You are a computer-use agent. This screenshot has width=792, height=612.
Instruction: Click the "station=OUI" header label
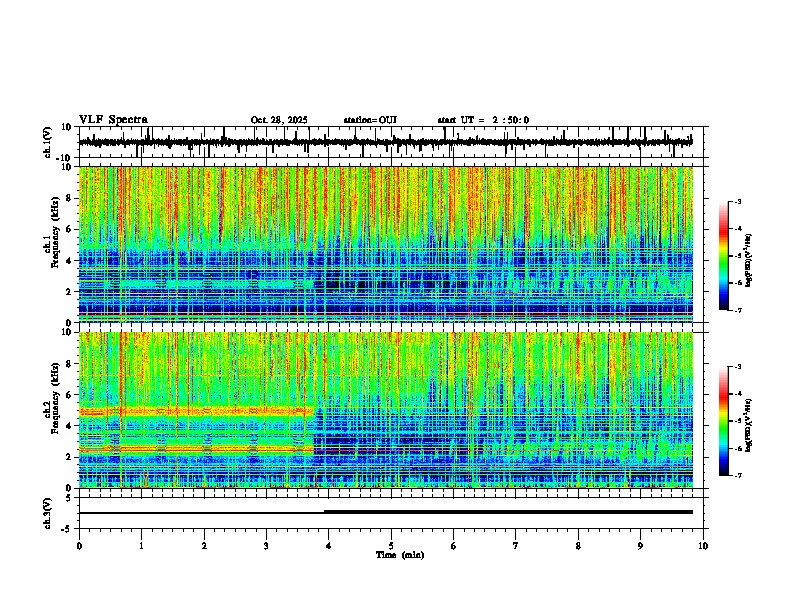370,120
